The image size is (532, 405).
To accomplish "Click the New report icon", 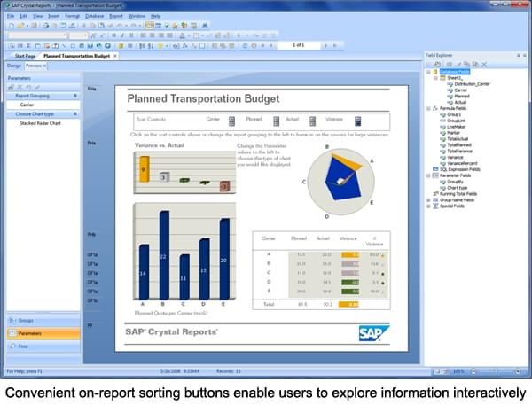I will [12, 26].
